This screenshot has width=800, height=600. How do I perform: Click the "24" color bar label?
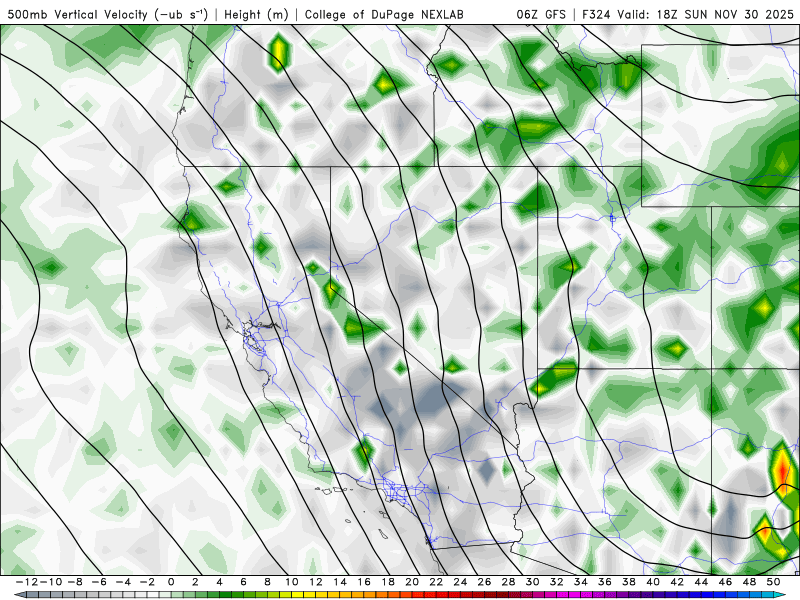[460, 582]
